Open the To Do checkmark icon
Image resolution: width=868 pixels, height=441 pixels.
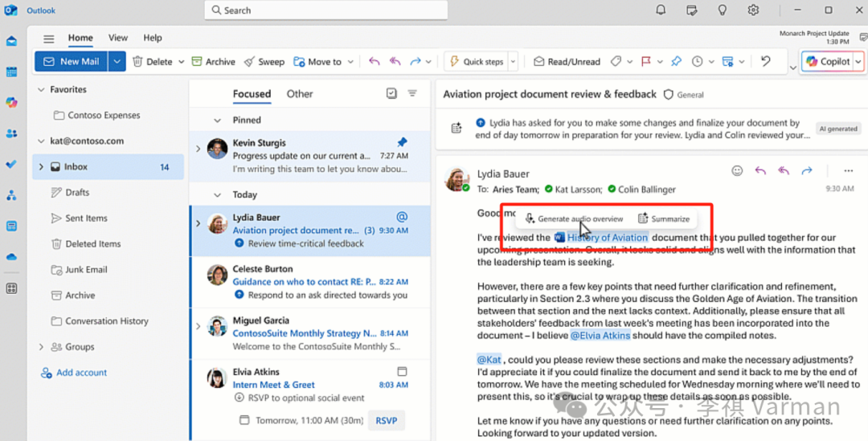[11, 165]
